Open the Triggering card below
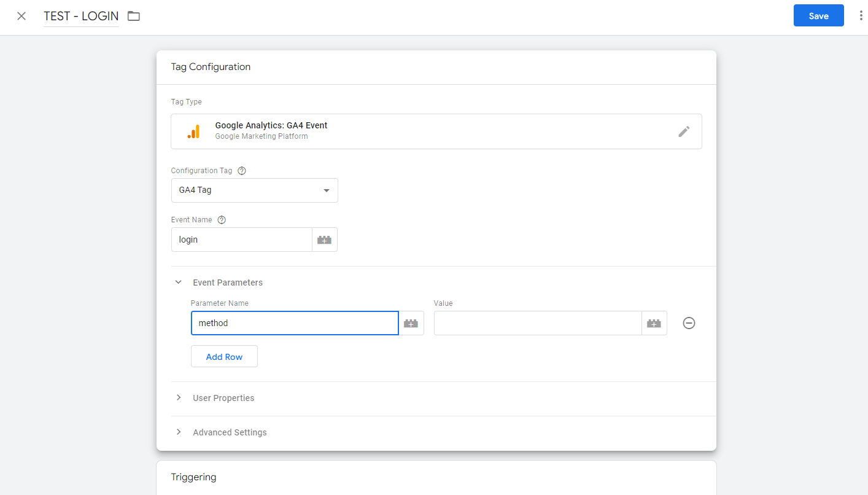Screen dimensions: 868x495 436,477
